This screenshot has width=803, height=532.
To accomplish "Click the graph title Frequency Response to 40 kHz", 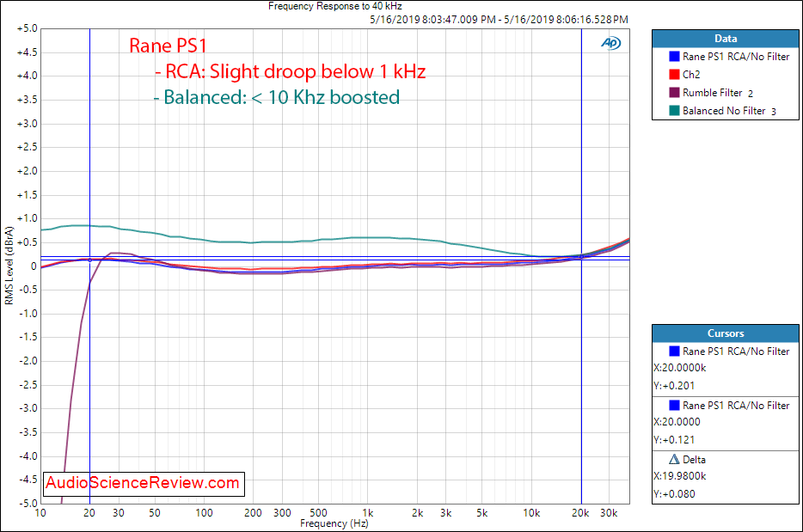I will click(335, 6).
